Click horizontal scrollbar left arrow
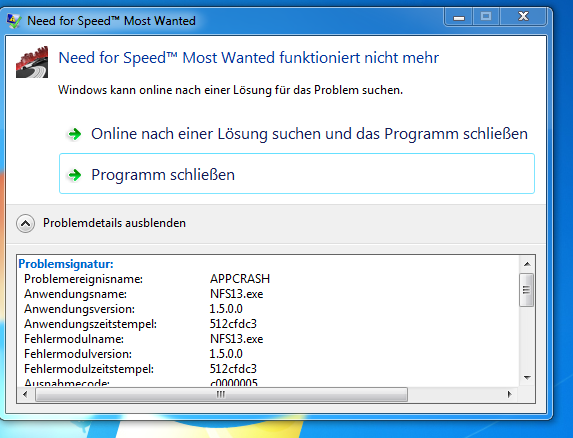 (25, 395)
